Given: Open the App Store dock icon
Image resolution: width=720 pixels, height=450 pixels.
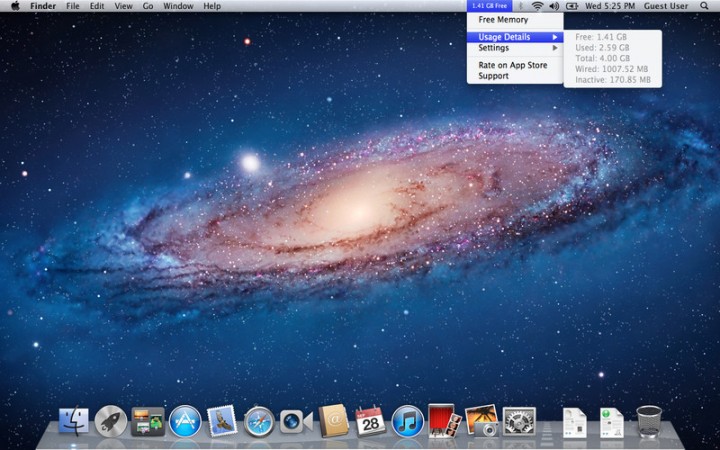Looking at the screenshot, I should tap(185, 422).
